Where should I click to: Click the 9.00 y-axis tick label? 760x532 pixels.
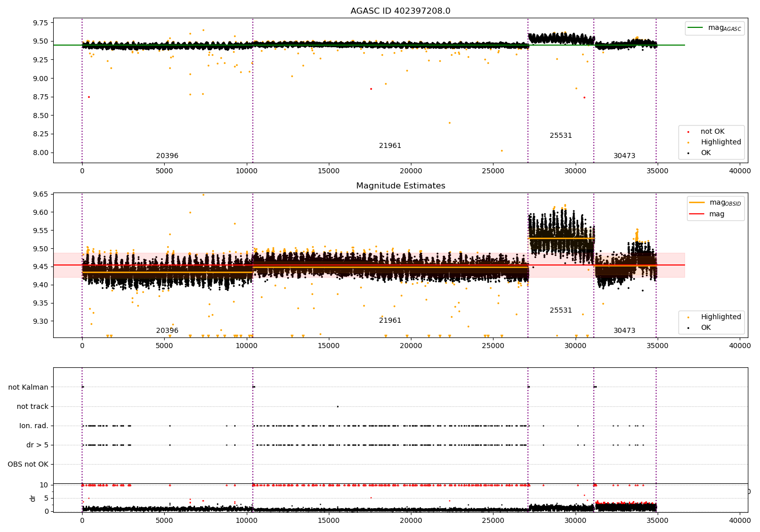click(x=40, y=79)
